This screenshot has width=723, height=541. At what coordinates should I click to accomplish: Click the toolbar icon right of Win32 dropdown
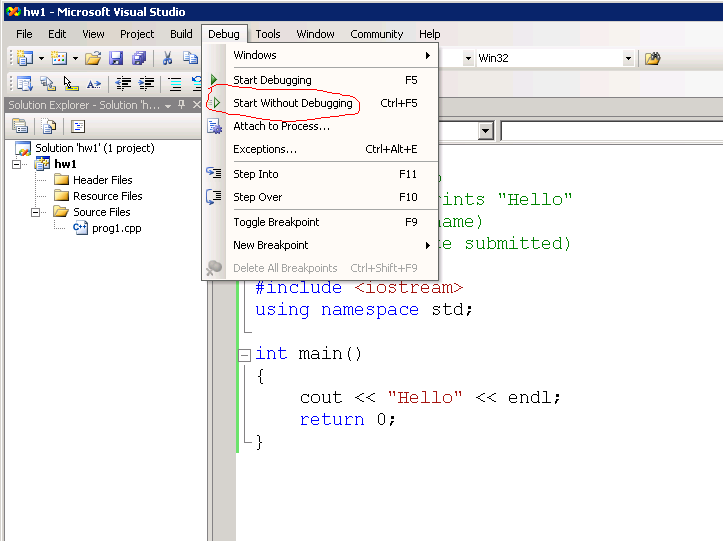pos(652,59)
